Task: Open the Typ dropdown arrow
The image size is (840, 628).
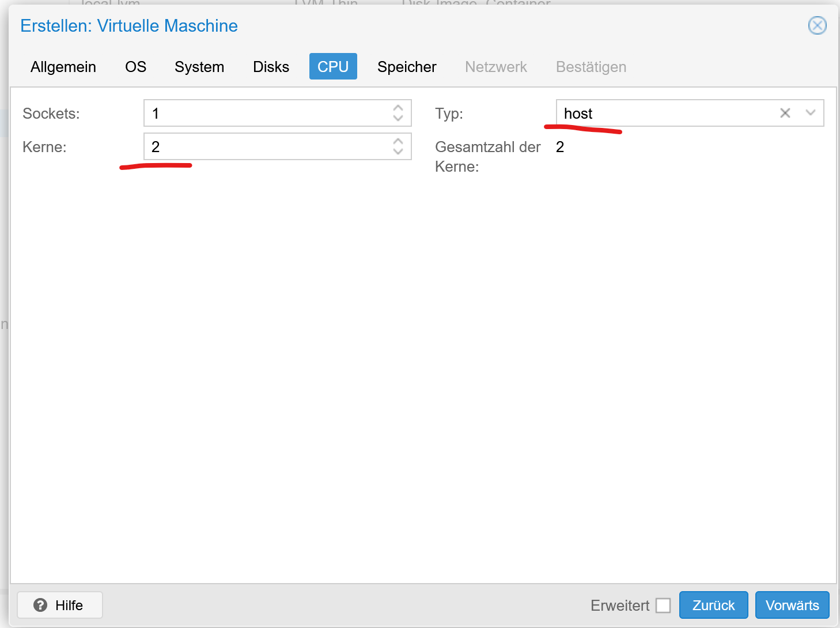Action: pyautogui.click(x=811, y=113)
